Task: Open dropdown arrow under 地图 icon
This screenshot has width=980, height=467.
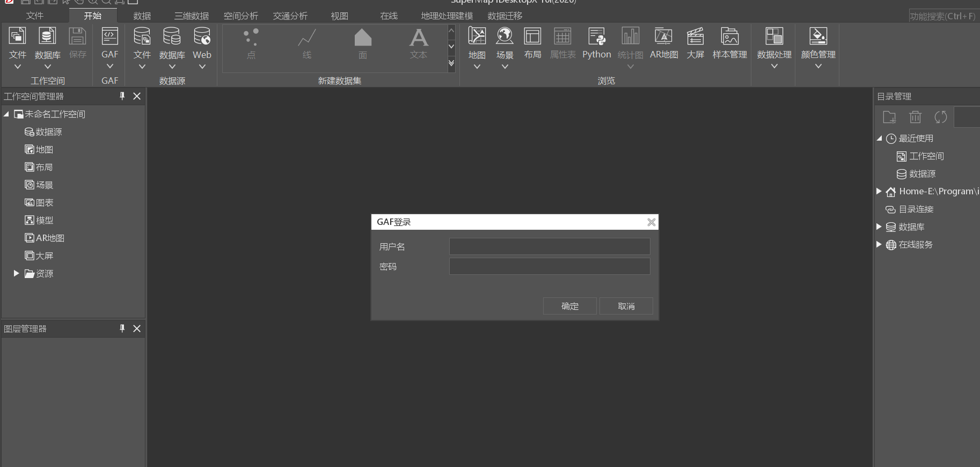Action: click(477, 67)
